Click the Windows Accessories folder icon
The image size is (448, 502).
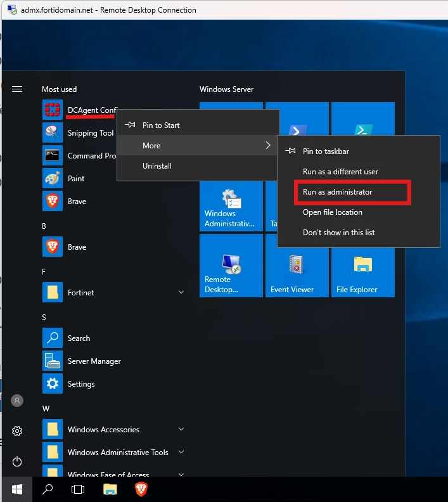(x=53, y=429)
